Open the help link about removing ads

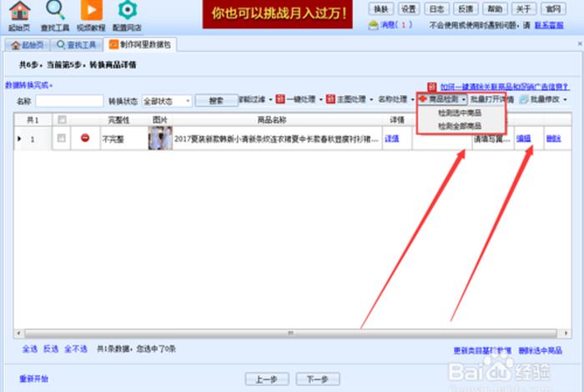point(505,87)
